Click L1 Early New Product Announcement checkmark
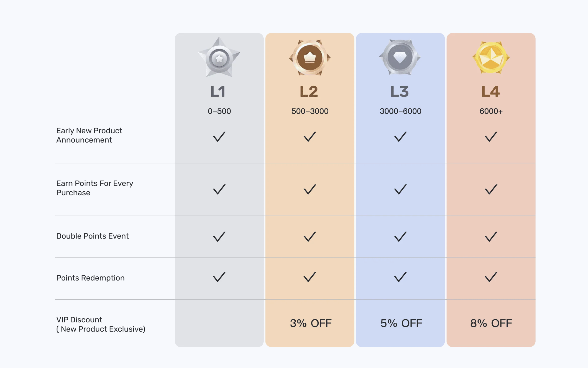Image resolution: width=588 pixels, height=368 pixels. (219, 137)
